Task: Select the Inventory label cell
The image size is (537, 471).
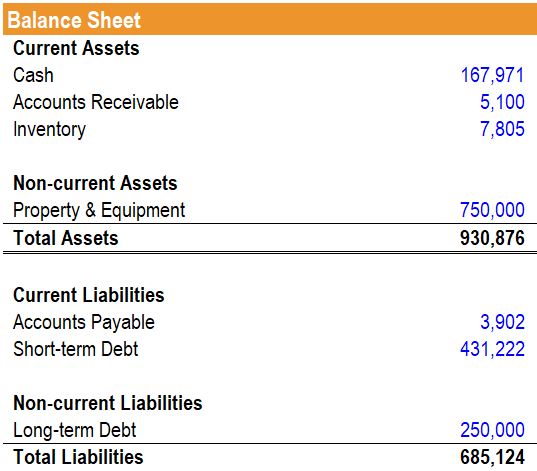Action: tap(49, 130)
